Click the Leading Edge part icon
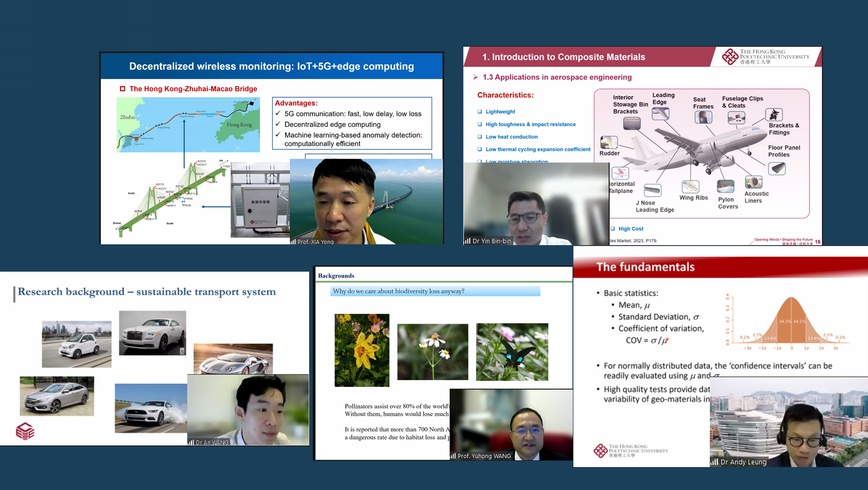Screen dimensions: 868x490 coord(660,114)
